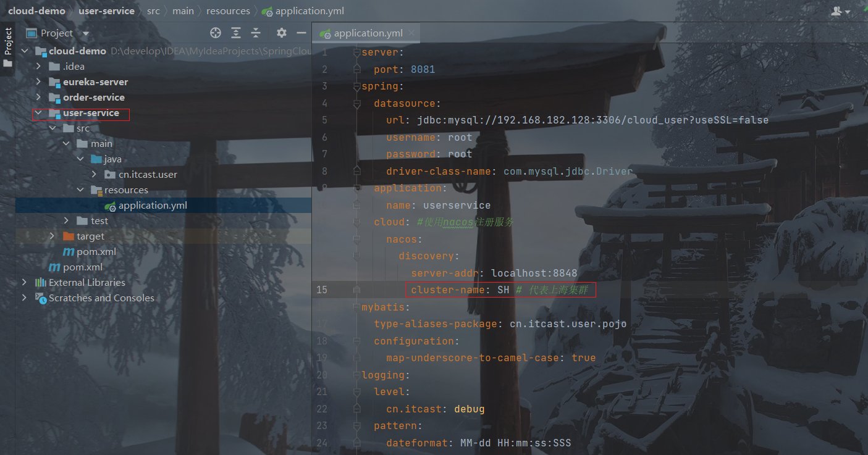The height and width of the screenshot is (455, 868).
Task: Click the username: root line
Action: [x=429, y=137]
